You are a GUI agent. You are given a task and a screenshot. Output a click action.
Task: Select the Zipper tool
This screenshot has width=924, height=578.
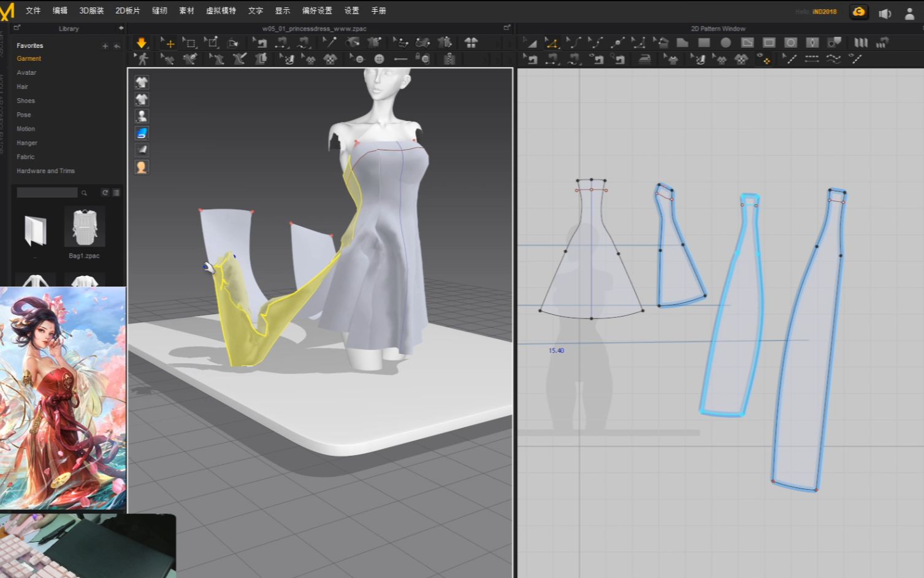coord(449,59)
